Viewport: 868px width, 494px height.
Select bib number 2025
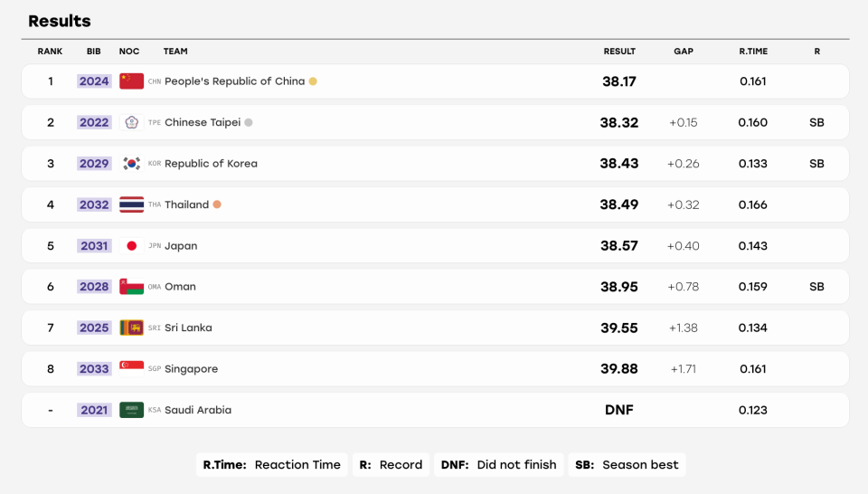coord(94,328)
